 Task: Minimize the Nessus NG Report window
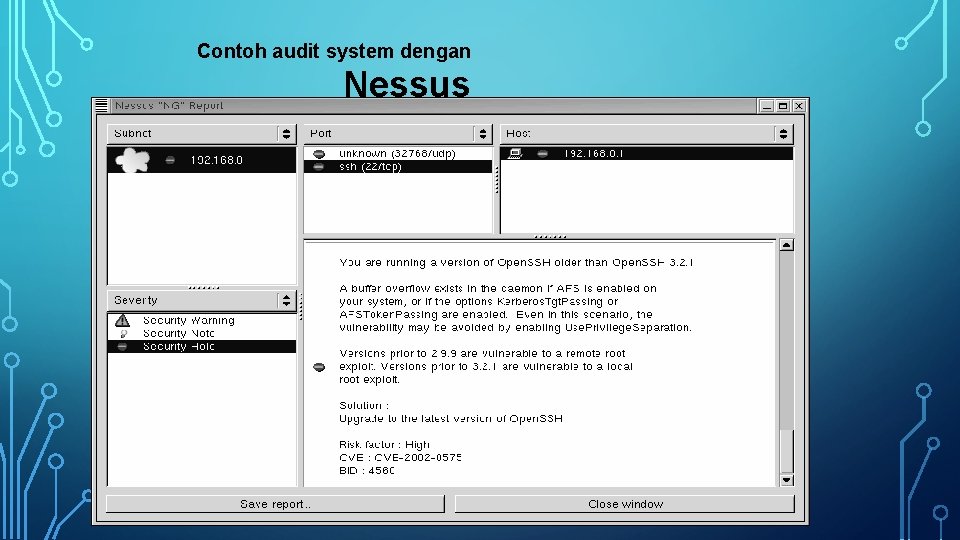pos(767,106)
